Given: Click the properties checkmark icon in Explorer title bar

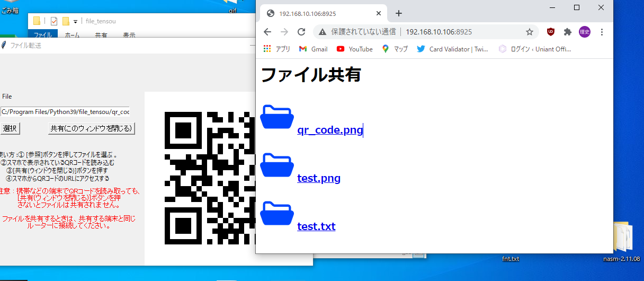Looking at the screenshot, I should click(x=53, y=21).
